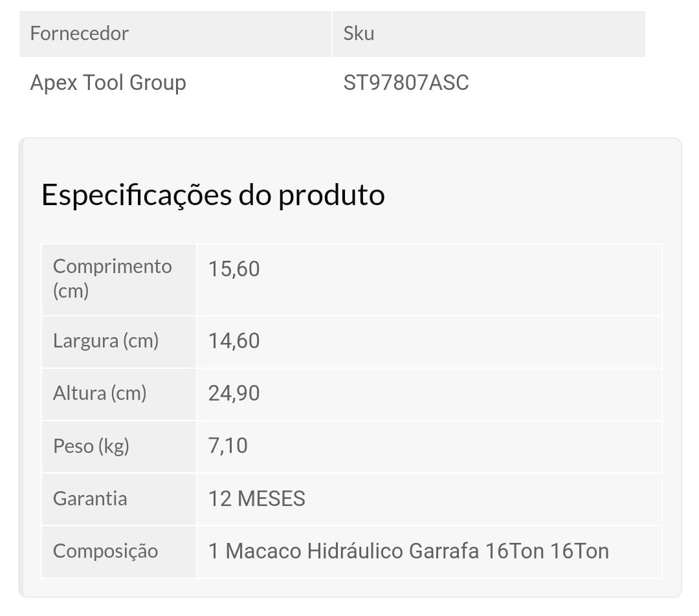The width and height of the screenshot is (699, 616).
Task: Click the Garantia row label
Action: tap(90, 499)
